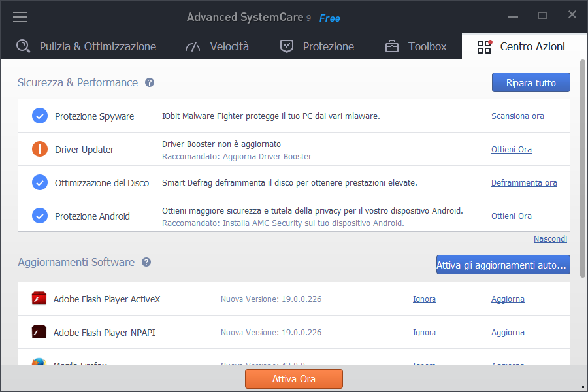Viewport: 588px width, 392px height.
Task: Click the Protezione Android checkmark icon
Action: tap(40, 216)
